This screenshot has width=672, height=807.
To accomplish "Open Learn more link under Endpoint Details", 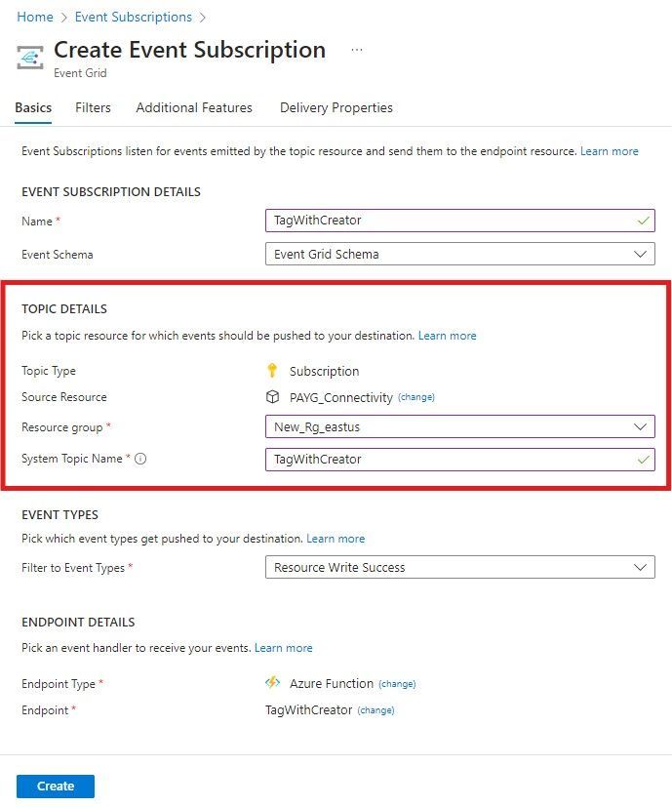I will [x=284, y=647].
